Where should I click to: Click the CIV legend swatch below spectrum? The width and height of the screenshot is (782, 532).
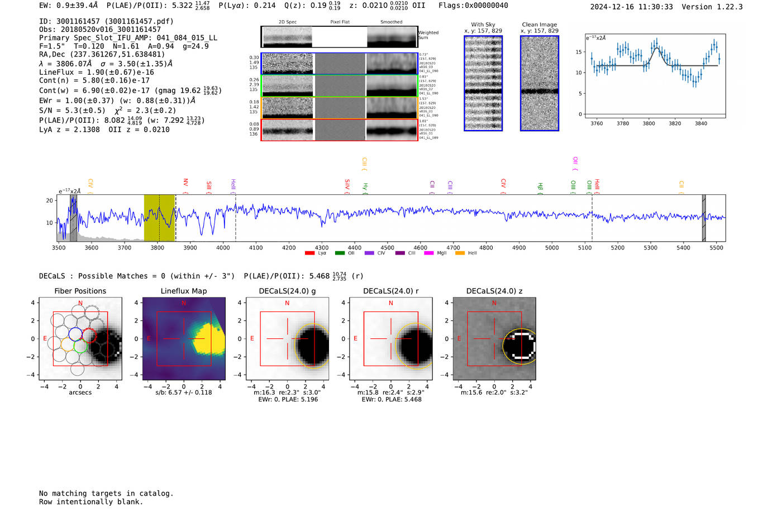pos(369,253)
